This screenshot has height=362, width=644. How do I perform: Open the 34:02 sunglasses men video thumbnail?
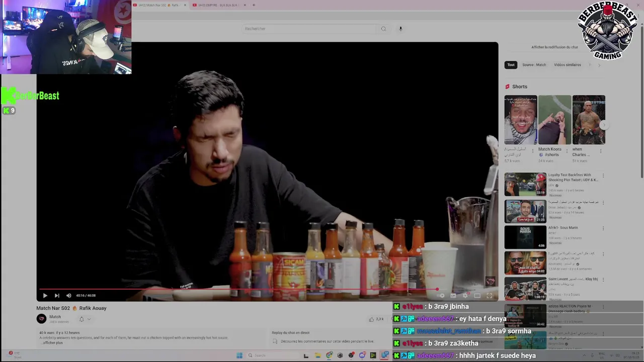pos(525,262)
